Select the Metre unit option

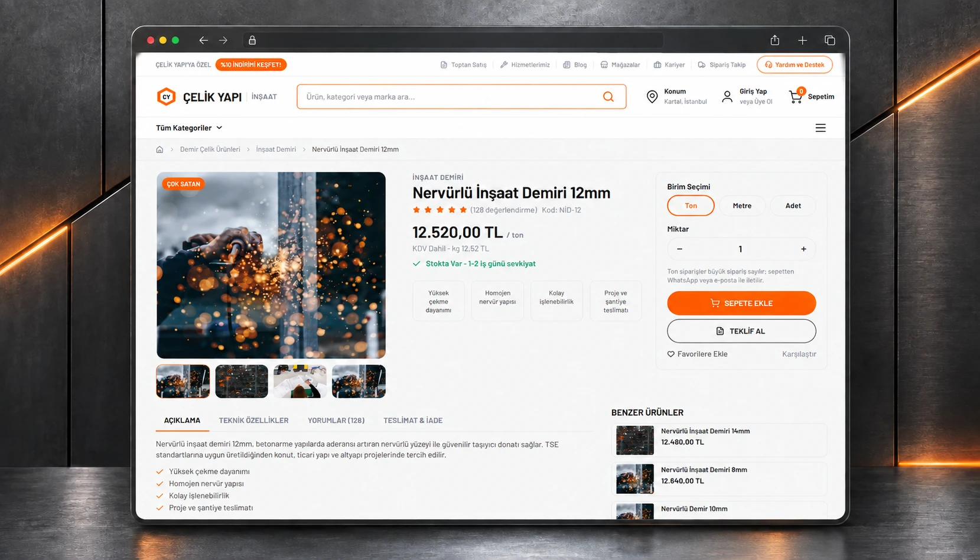pyautogui.click(x=742, y=206)
